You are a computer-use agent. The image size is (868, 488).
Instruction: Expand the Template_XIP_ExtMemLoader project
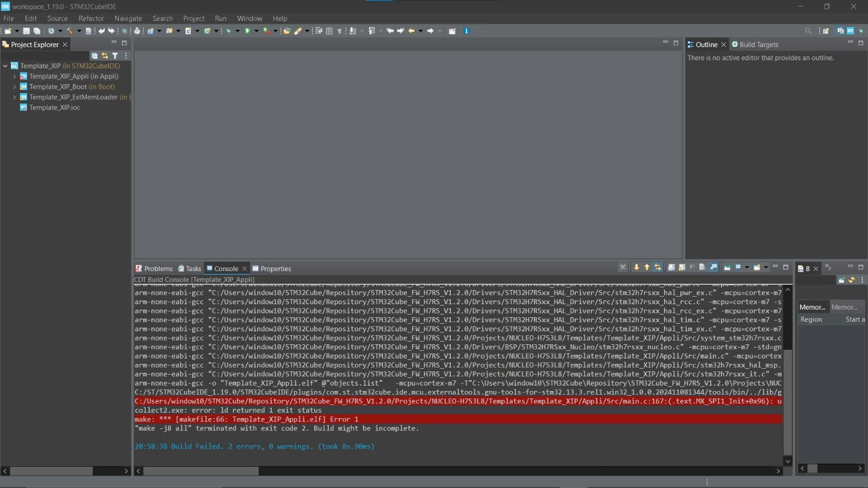[x=15, y=97]
